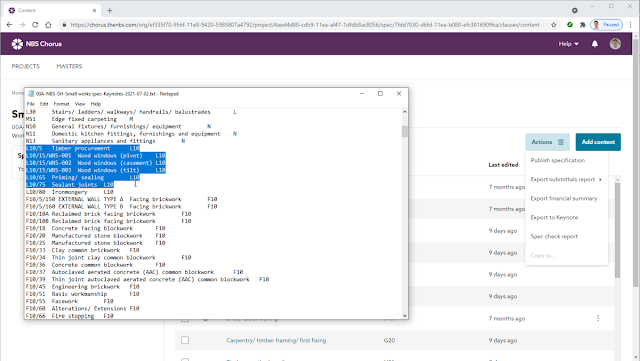
Task: Click the NBS Chorus logo icon
Action: point(17,44)
